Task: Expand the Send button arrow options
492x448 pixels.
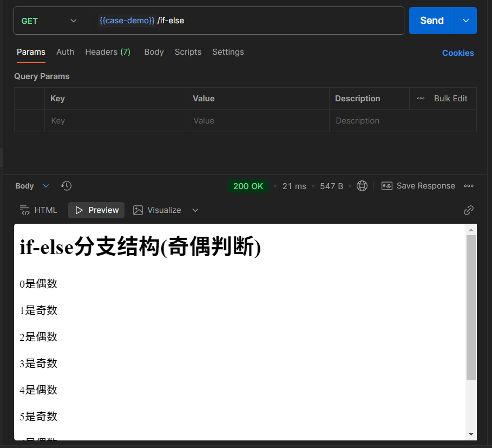Action: click(x=465, y=21)
